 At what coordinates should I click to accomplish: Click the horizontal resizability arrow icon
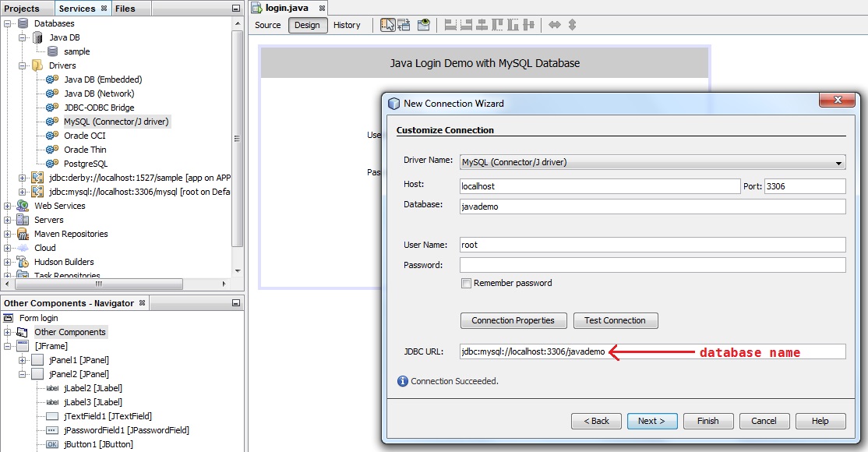point(555,25)
